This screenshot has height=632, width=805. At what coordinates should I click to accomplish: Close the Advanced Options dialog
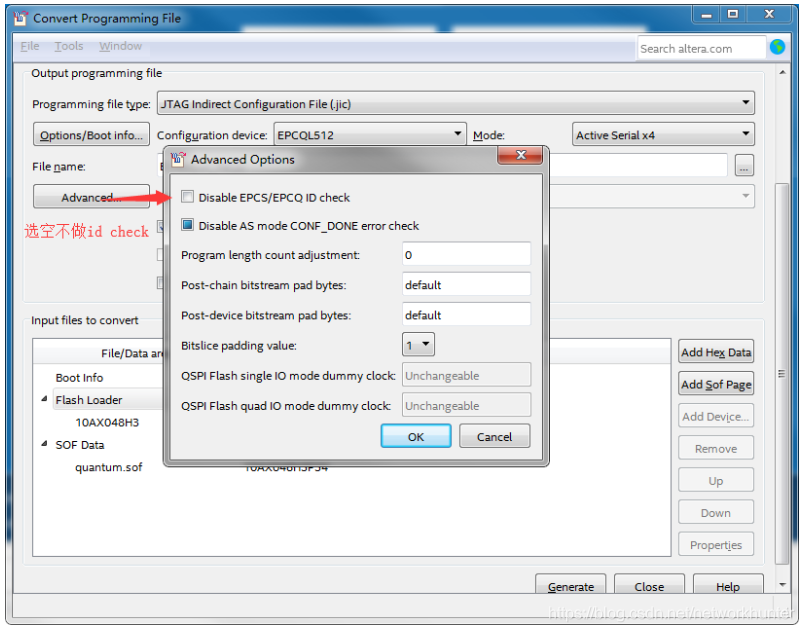(x=520, y=155)
